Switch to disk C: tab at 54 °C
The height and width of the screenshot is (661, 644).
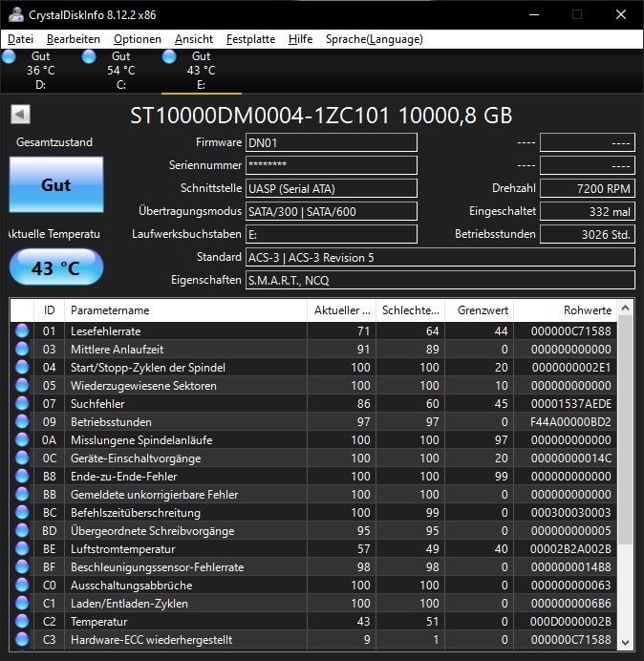click(x=121, y=71)
